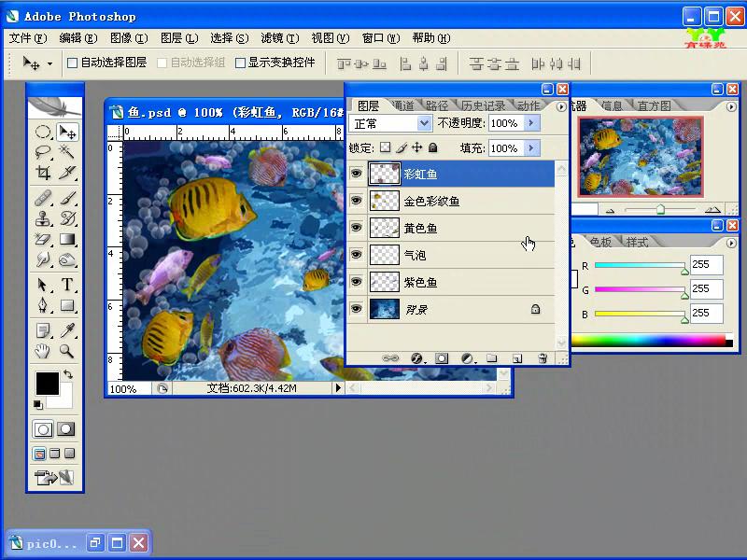Switch to Quick Mask mode
The height and width of the screenshot is (560, 747).
coord(65,429)
